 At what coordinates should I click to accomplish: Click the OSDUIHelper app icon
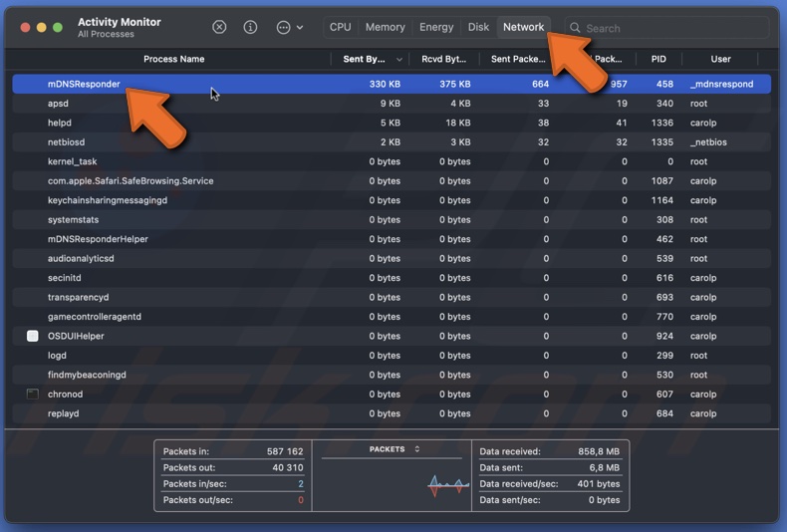pyautogui.click(x=33, y=336)
